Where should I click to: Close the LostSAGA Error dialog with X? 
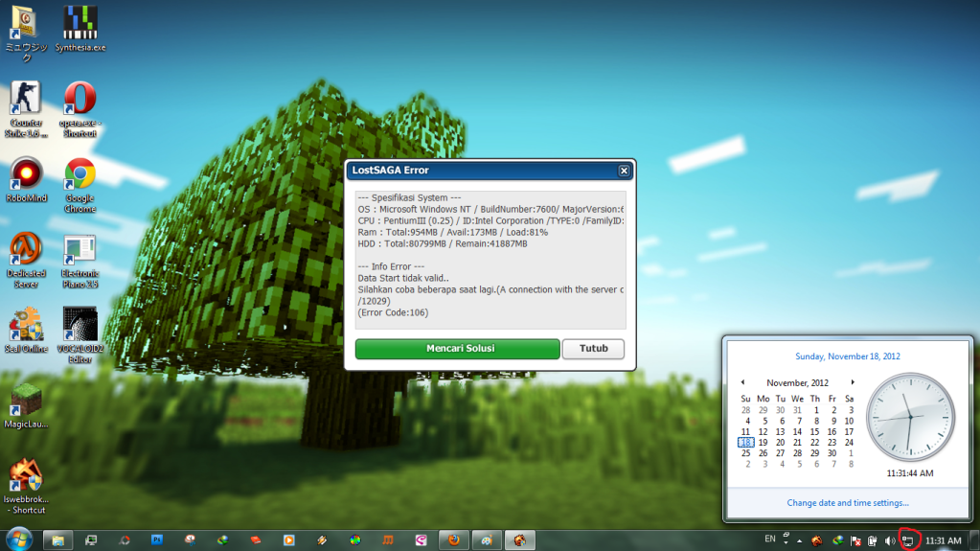[624, 171]
